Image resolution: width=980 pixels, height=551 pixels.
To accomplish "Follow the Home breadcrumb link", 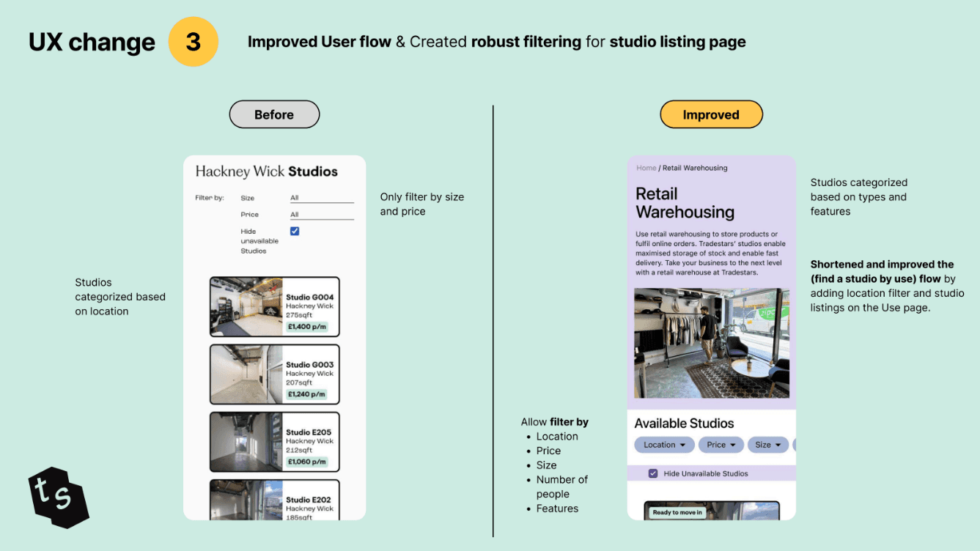I will click(646, 168).
